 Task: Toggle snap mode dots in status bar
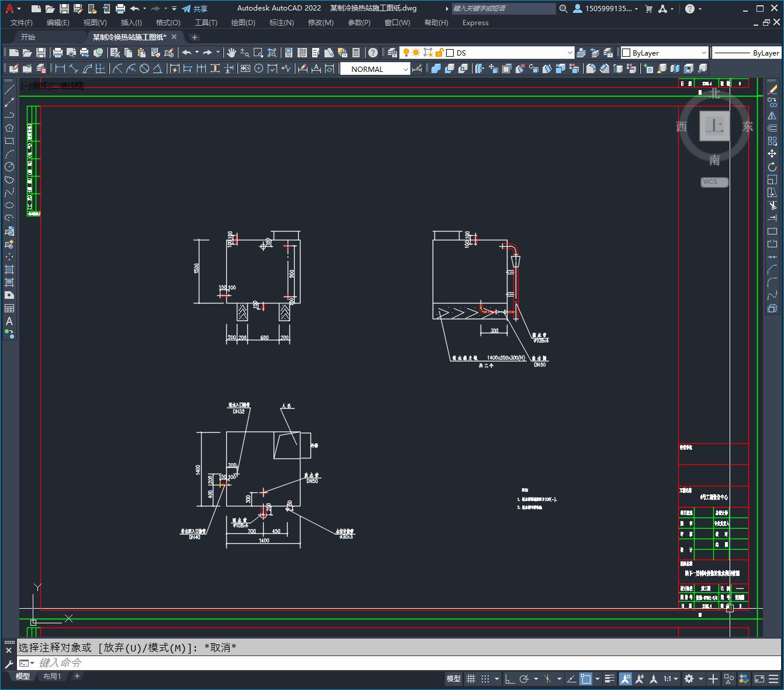(485, 679)
